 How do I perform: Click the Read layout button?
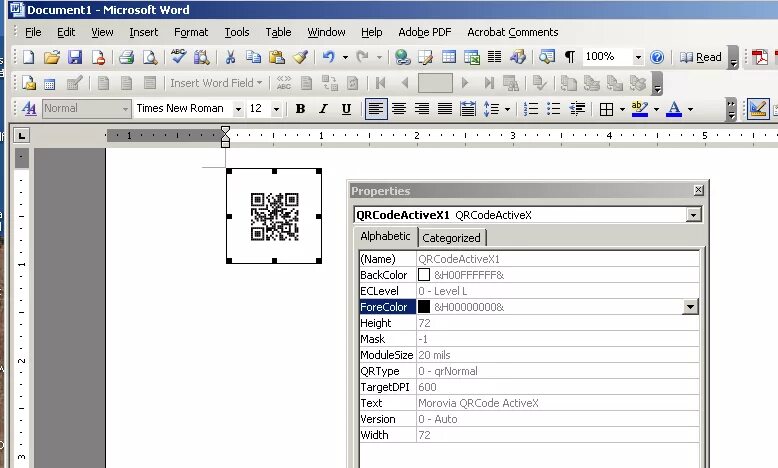click(701, 58)
